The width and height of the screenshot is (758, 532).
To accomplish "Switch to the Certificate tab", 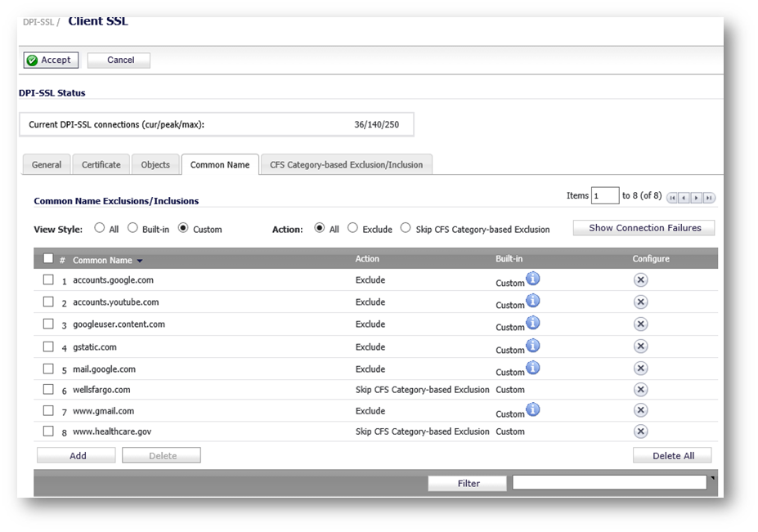I will pos(101,164).
